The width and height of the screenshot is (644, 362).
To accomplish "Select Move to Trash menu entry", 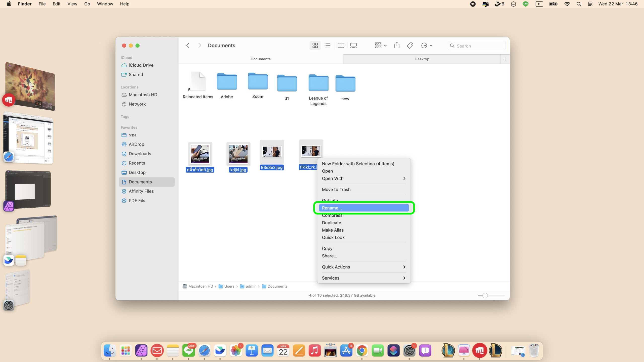I will click(336, 190).
